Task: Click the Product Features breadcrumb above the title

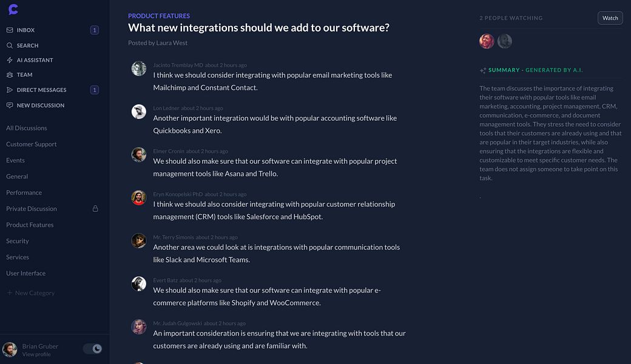Action: 159,16
